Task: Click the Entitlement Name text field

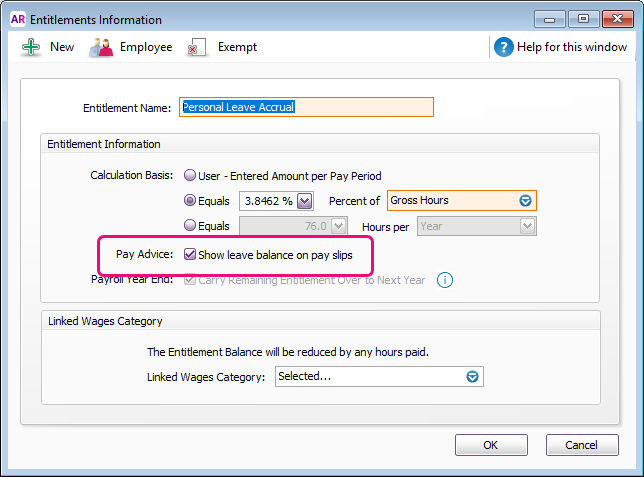Action: pos(306,107)
